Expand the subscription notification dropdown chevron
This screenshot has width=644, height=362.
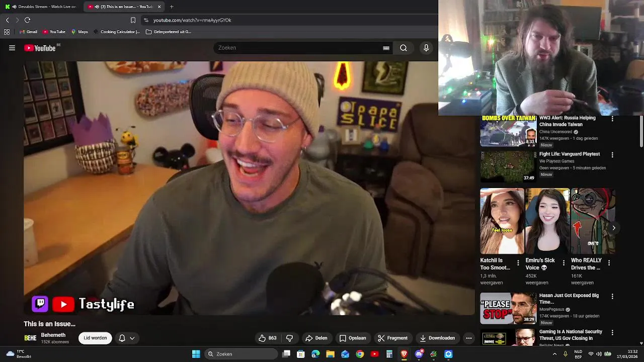132,338
